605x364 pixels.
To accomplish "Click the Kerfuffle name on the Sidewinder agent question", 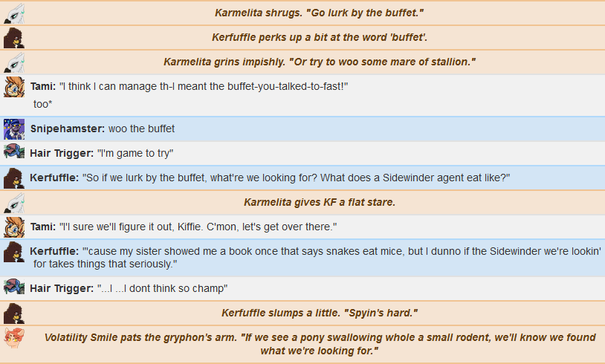I will 54,178.
